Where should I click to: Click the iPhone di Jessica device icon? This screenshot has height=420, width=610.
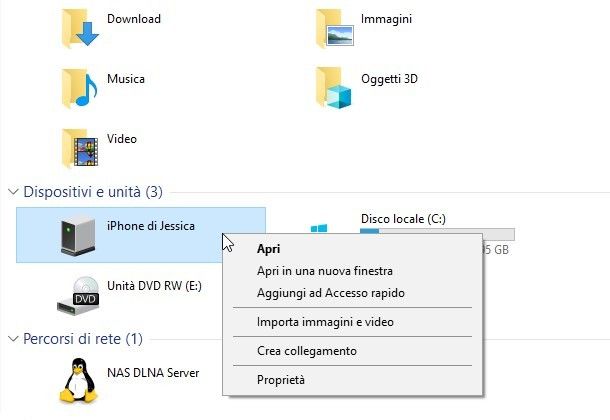(x=78, y=235)
